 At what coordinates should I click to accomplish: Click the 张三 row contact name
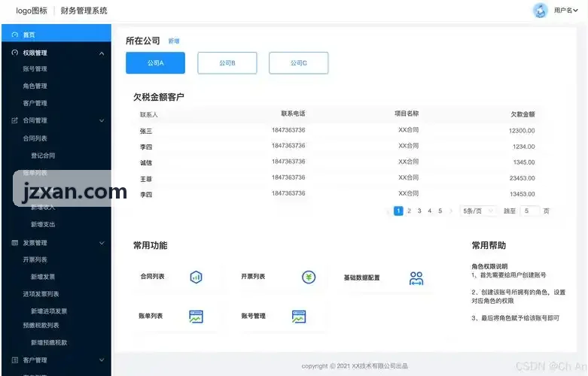pyautogui.click(x=146, y=131)
